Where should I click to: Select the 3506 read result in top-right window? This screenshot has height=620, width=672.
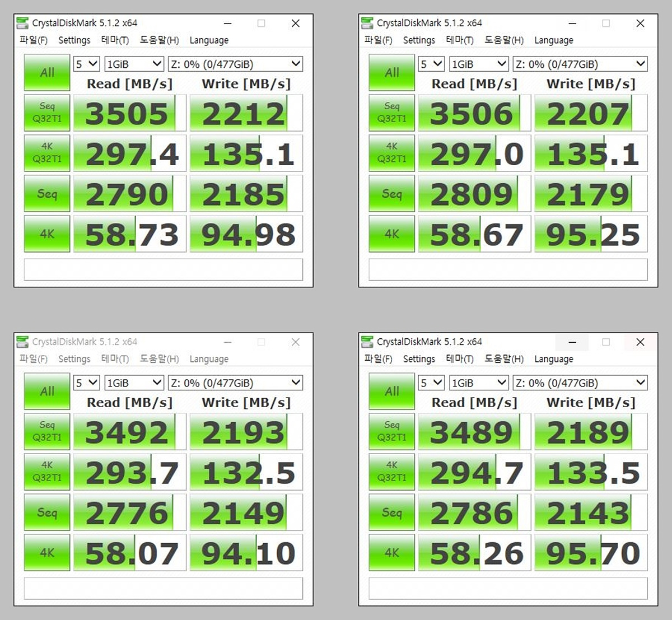coord(475,113)
